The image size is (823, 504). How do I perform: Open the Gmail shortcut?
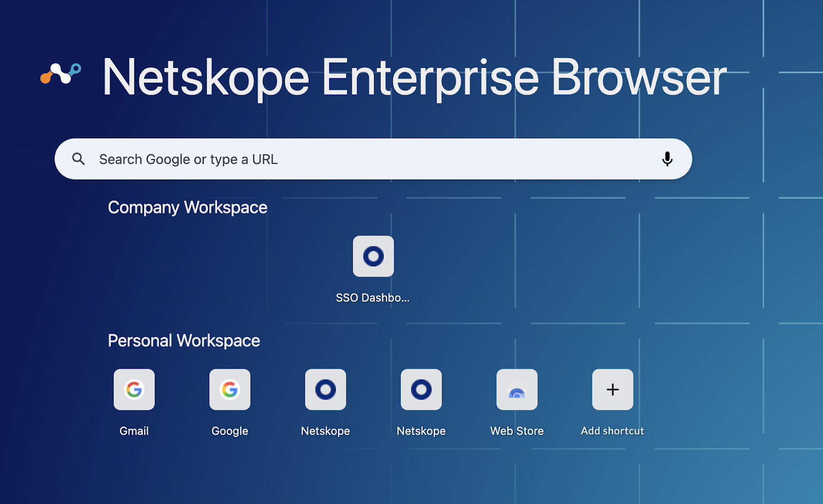coord(134,389)
